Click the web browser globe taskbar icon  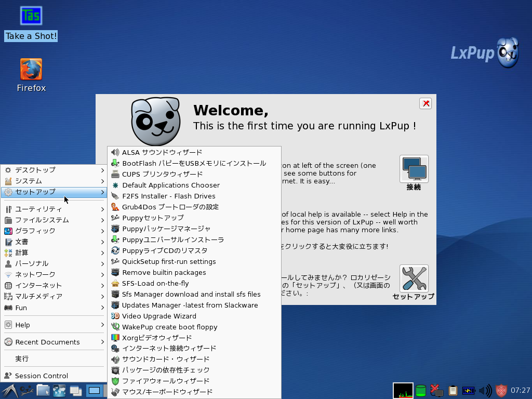(59, 391)
